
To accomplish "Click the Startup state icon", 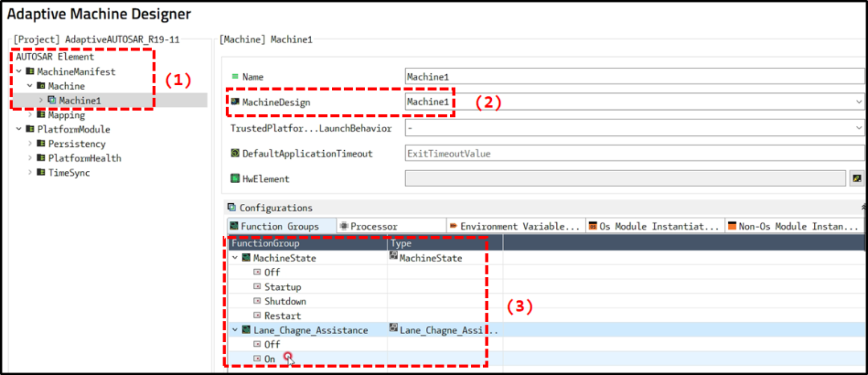I will pyautogui.click(x=257, y=287).
